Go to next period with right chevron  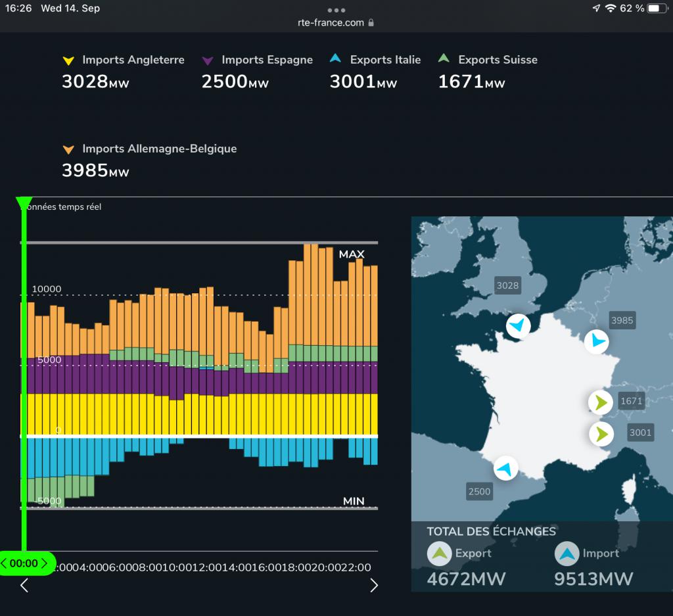point(374,585)
